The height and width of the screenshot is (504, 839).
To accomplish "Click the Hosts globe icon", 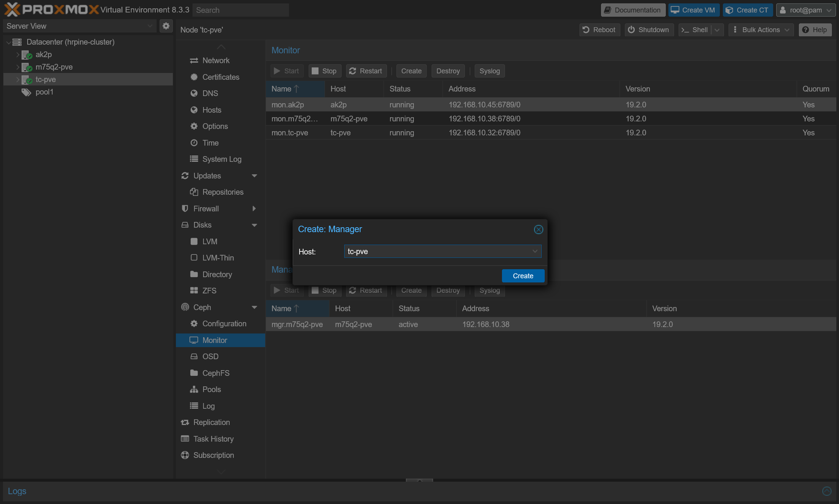I will tap(194, 110).
